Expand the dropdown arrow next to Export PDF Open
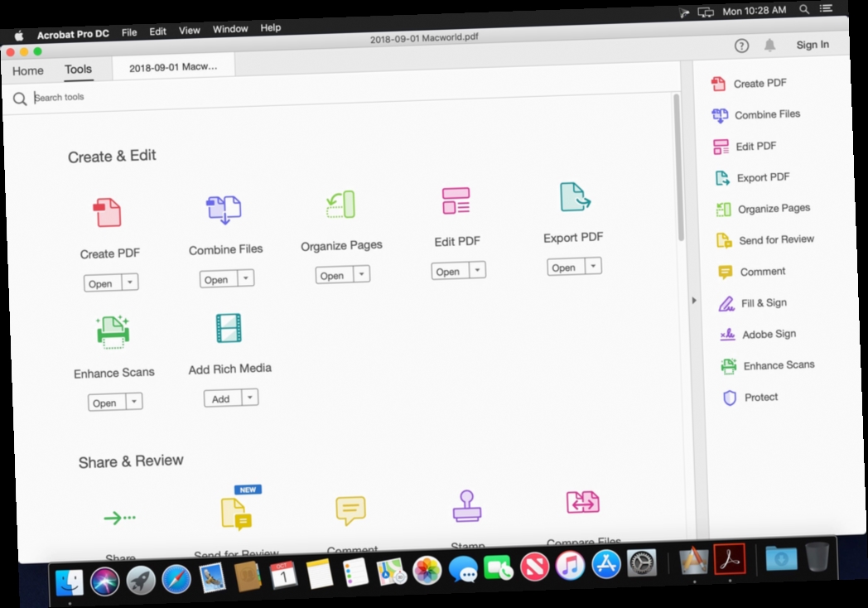 click(x=593, y=266)
